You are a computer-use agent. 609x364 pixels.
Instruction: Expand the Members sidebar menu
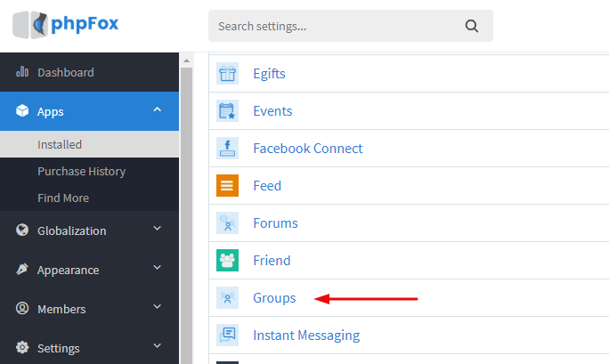(x=158, y=308)
